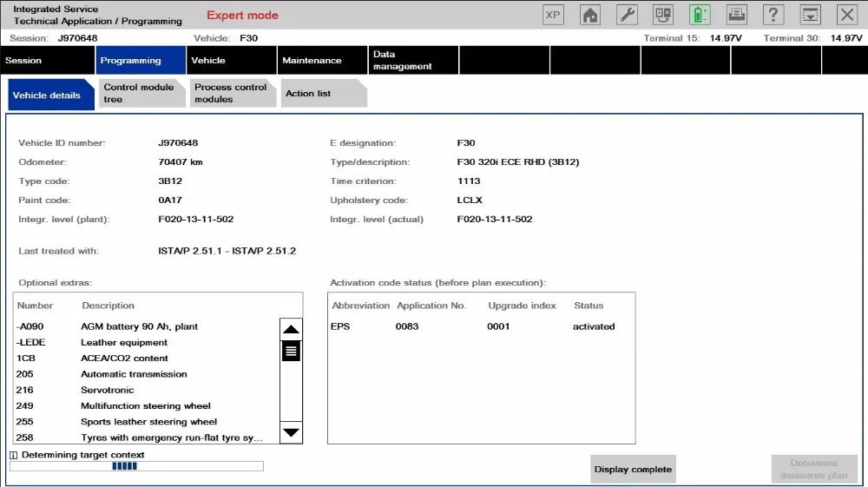Click the E designation value F30
868x487 pixels.
point(466,142)
